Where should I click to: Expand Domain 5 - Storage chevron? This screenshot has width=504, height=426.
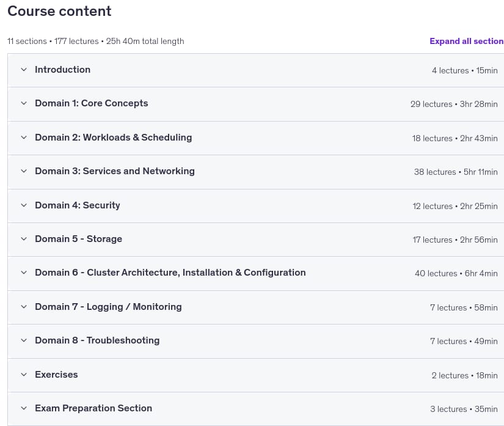[24, 239]
